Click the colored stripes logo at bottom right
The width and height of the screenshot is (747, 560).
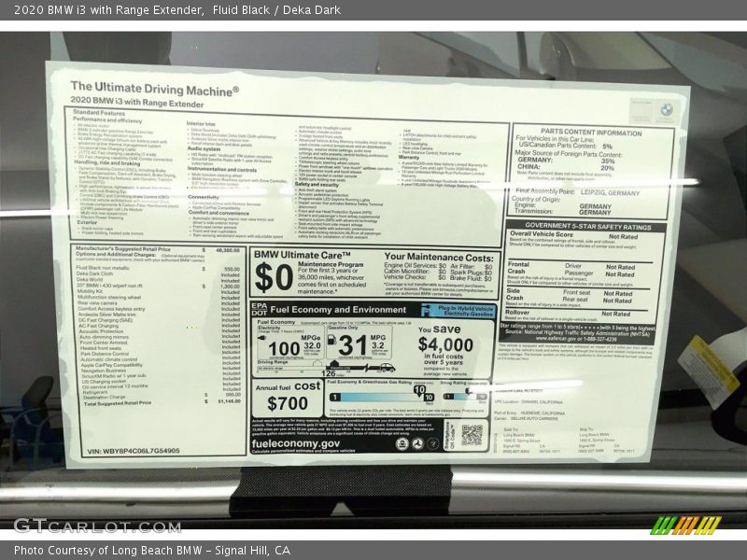click(x=686, y=525)
